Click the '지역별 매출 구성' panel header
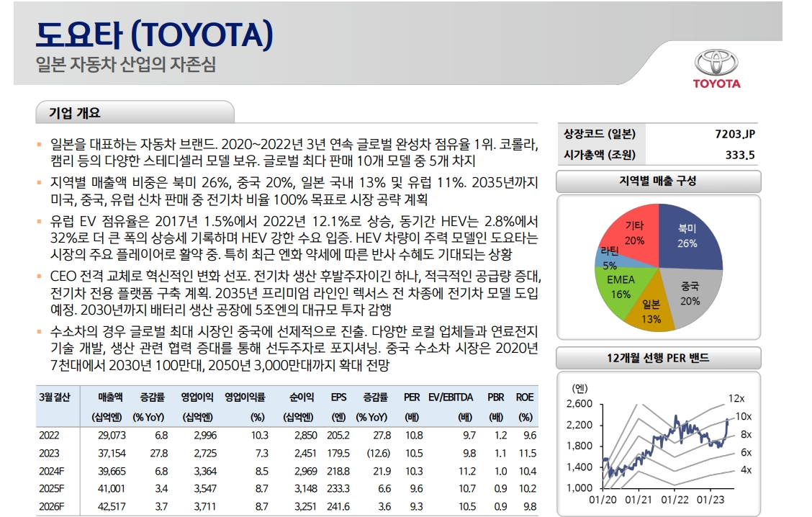The width and height of the screenshot is (812, 517). (x=658, y=181)
